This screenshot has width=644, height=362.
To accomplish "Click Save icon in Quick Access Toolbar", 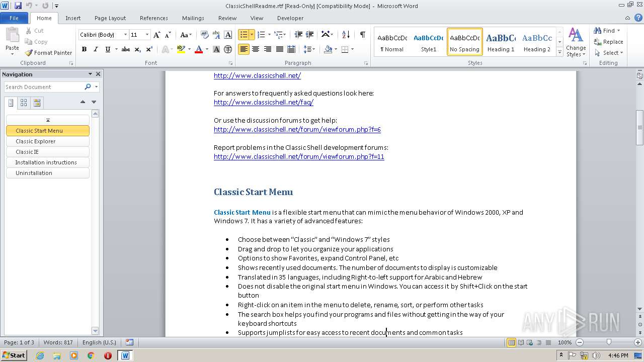I will point(18,6).
